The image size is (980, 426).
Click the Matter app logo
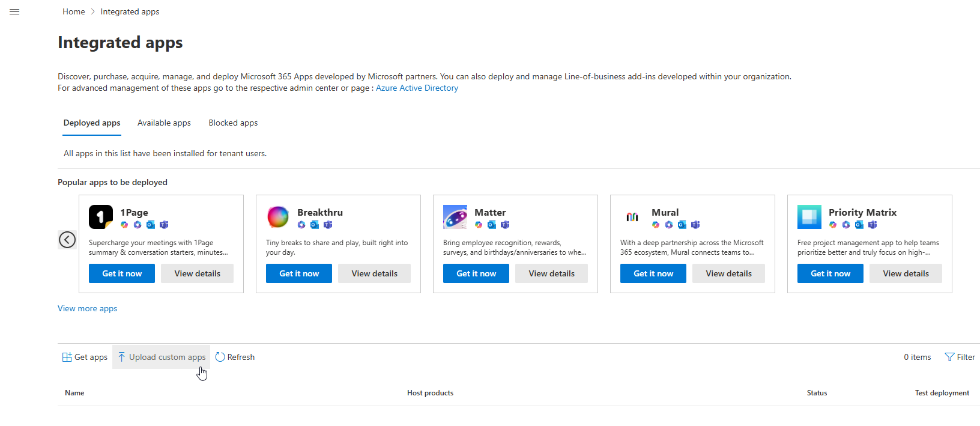pos(455,217)
